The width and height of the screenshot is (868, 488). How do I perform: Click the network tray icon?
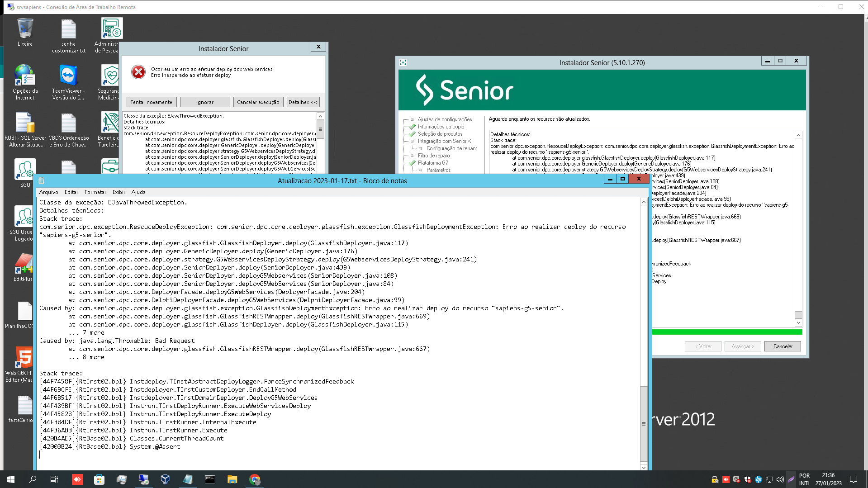769,479
